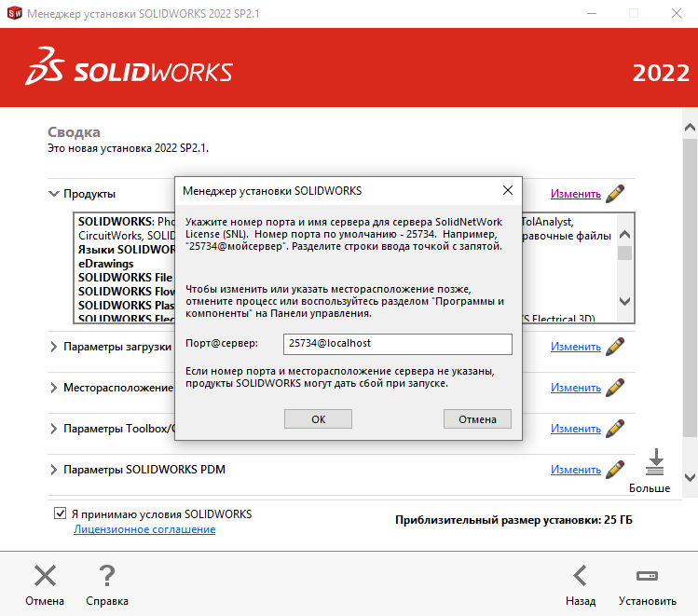Screen dimensions: 698x616
Task: Toggle the Я принимаю условия SOLIDWORKS checkbox
Action: [60, 513]
